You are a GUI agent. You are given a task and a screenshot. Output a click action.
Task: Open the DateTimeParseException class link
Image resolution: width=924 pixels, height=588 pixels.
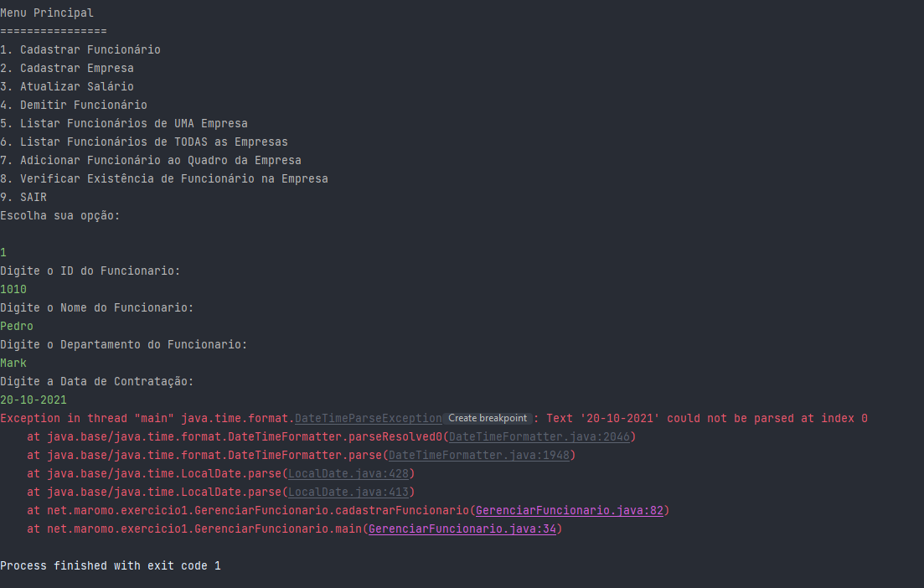click(x=369, y=418)
